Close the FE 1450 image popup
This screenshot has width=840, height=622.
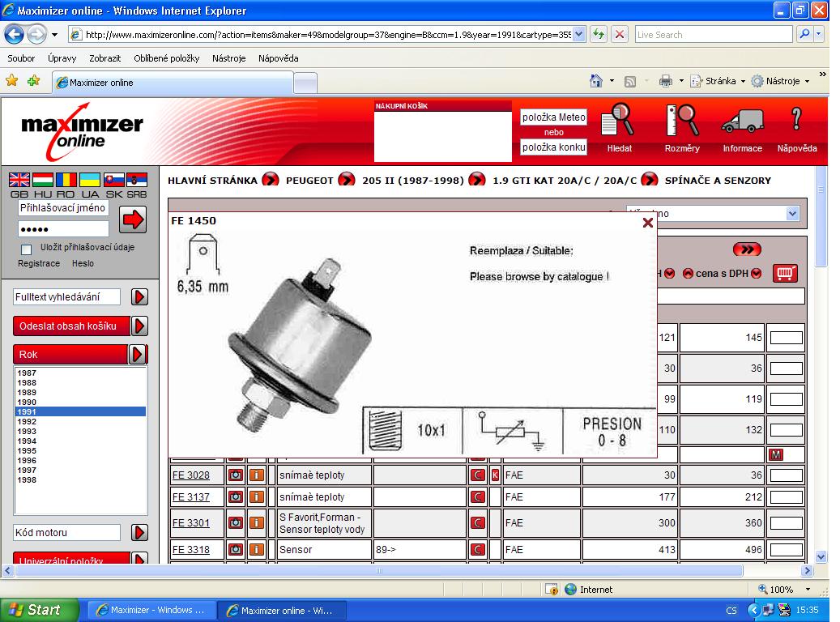point(647,223)
